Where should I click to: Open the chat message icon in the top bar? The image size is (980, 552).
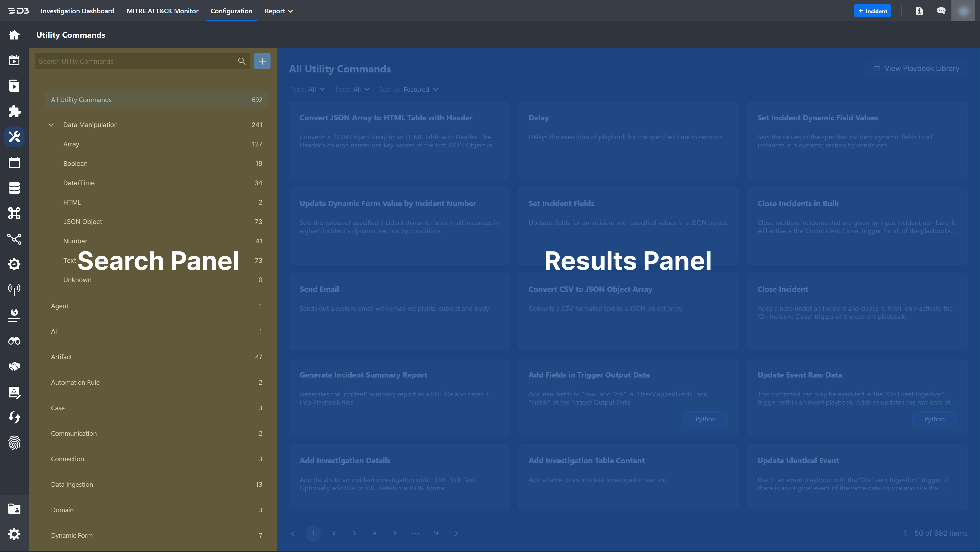tap(941, 11)
